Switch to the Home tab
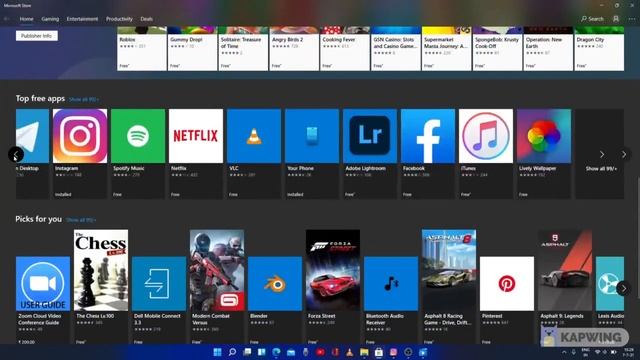Viewport: 640px width, 360px height. (27, 19)
